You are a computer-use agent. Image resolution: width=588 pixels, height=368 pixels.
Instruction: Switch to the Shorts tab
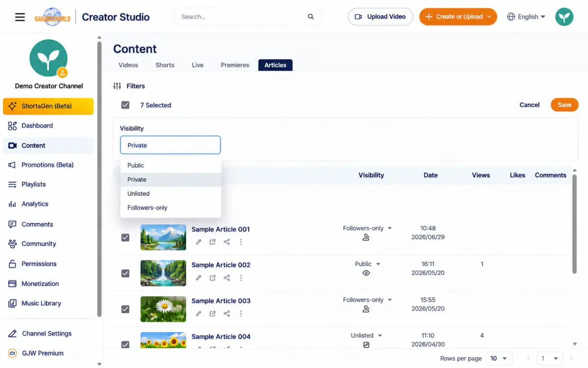165,65
